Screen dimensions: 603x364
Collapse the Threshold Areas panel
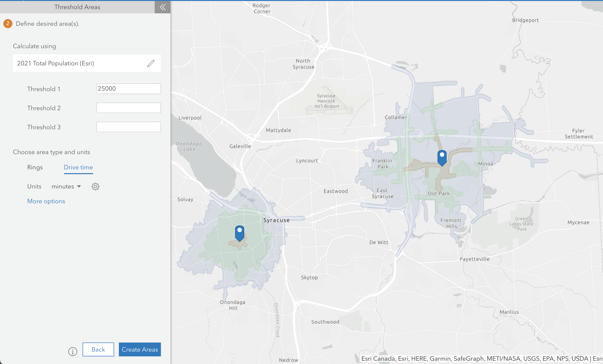click(x=163, y=7)
